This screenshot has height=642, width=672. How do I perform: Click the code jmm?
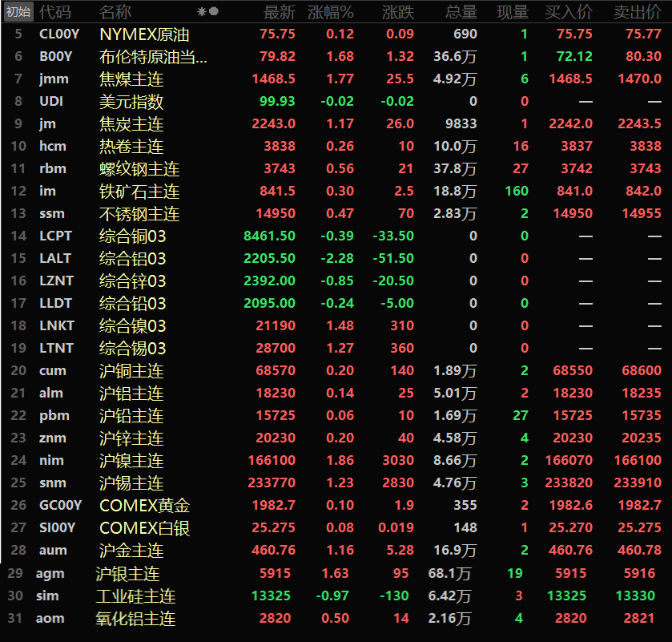[x=54, y=79]
